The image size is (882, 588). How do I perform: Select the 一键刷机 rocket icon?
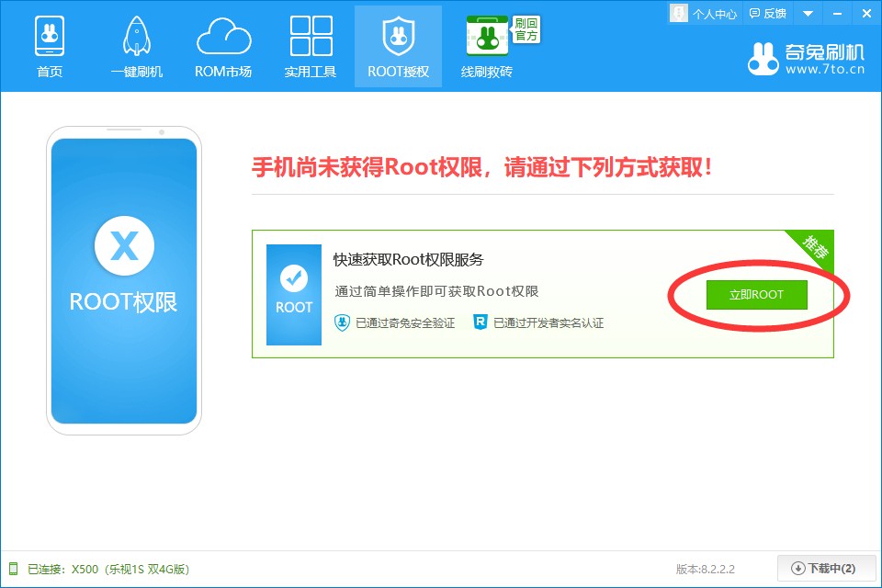[x=137, y=38]
